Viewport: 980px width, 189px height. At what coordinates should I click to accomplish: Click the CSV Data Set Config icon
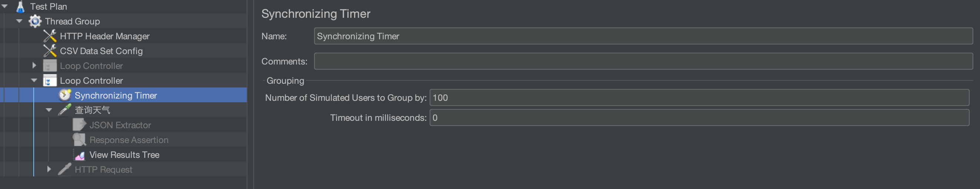pyautogui.click(x=50, y=51)
